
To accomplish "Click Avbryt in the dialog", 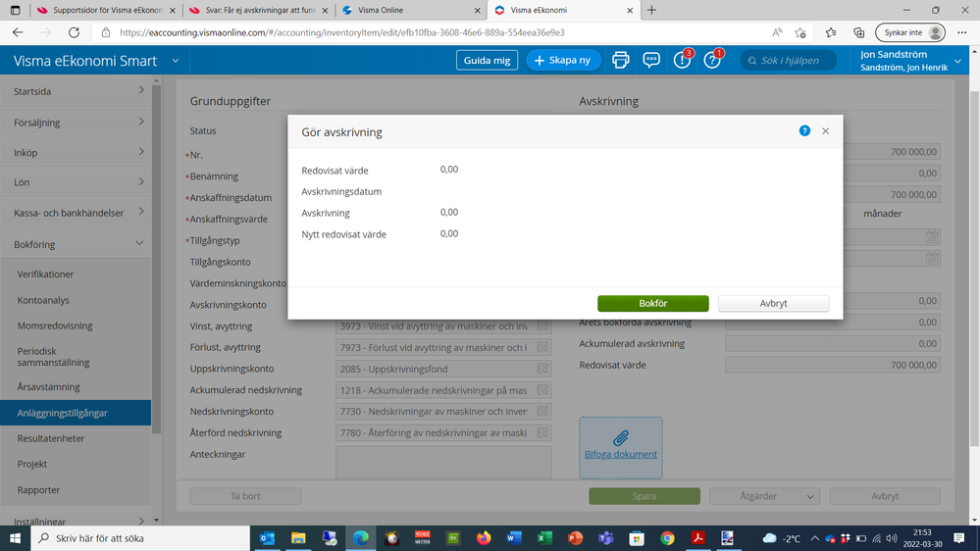I will [773, 304].
